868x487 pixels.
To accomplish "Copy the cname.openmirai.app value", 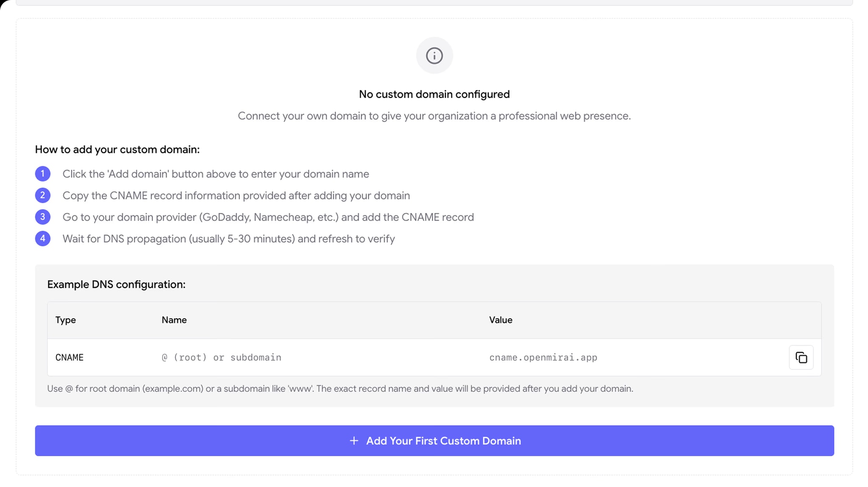I will click(x=801, y=357).
